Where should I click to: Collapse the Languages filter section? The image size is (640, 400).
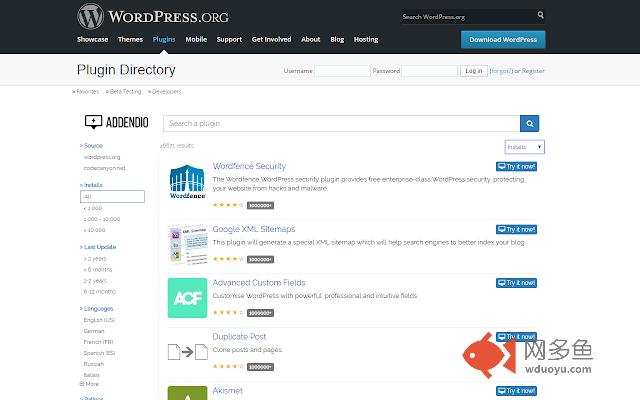[97, 309]
